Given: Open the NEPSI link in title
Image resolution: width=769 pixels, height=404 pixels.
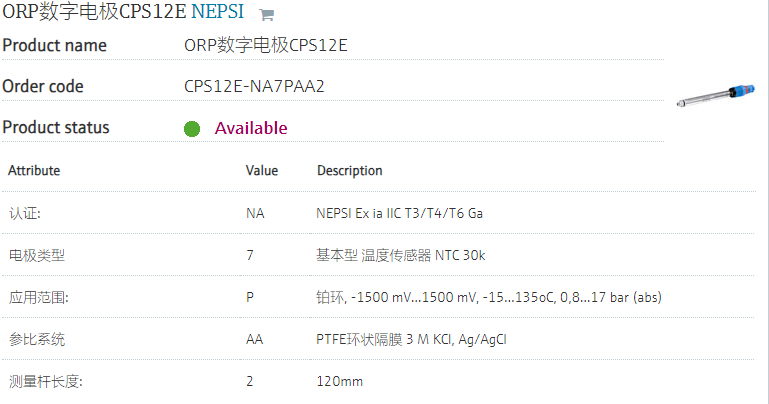Looking at the screenshot, I should tap(217, 11).
